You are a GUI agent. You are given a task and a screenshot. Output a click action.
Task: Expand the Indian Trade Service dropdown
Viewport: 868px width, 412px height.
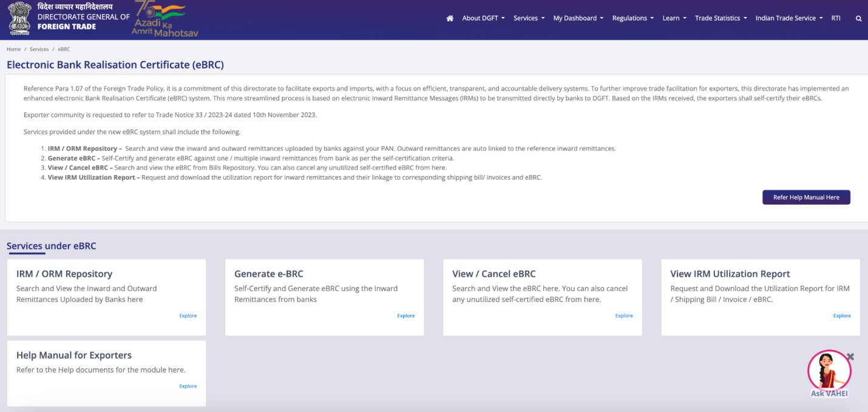pos(790,18)
